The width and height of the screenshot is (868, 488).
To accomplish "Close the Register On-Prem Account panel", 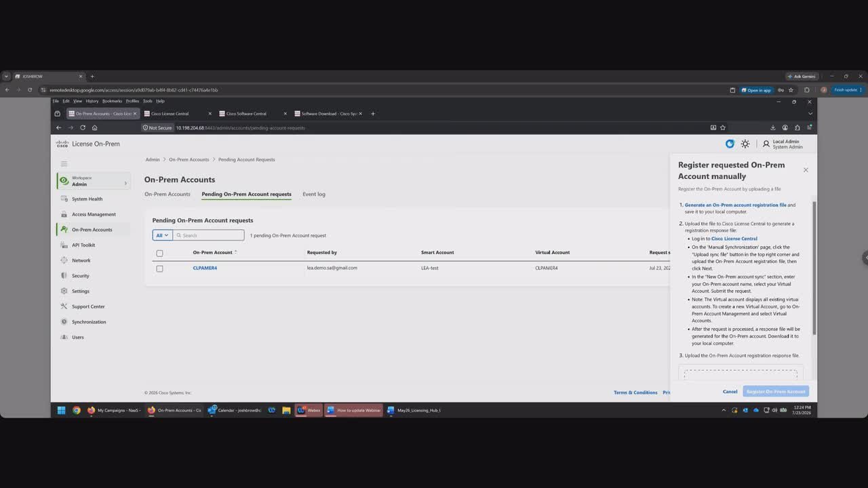I will pyautogui.click(x=806, y=170).
